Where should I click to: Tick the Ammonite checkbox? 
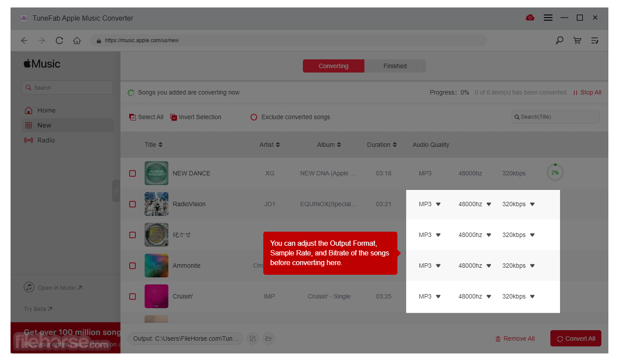point(132,266)
